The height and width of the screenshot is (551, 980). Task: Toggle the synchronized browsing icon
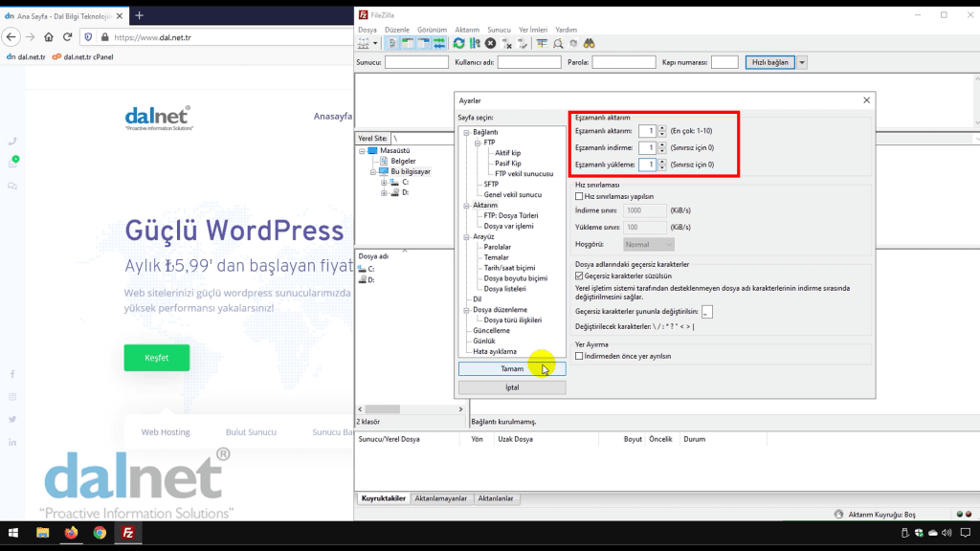pos(573,44)
